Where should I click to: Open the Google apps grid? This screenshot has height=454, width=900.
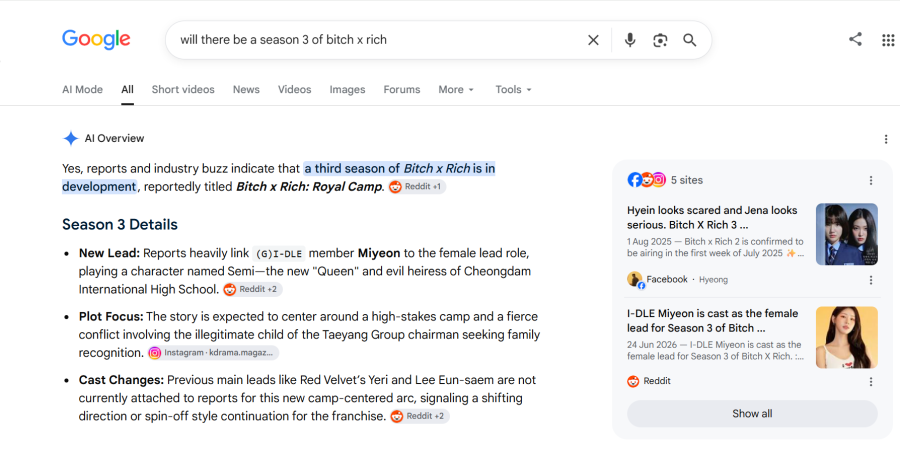point(888,40)
